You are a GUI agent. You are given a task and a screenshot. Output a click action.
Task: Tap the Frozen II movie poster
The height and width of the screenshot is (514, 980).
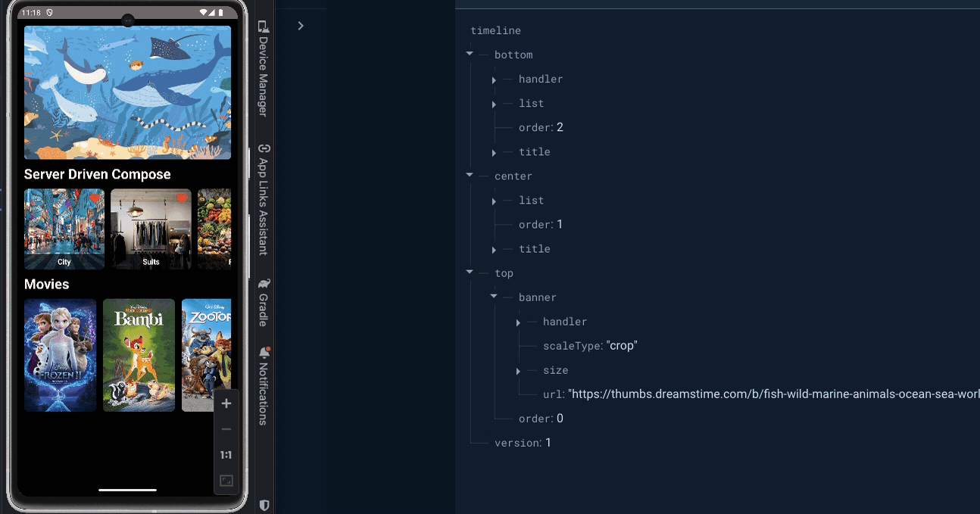61,355
